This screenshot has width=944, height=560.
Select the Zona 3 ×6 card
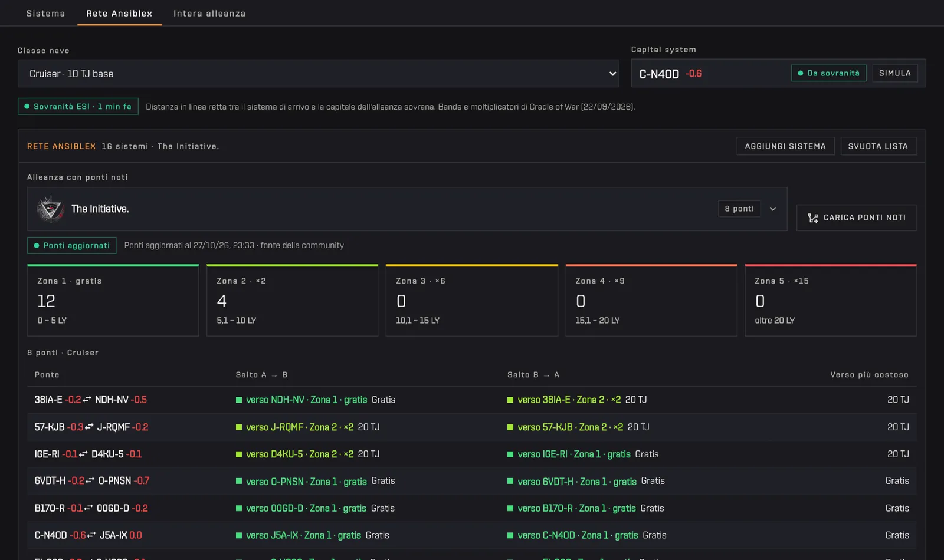click(472, 301)
